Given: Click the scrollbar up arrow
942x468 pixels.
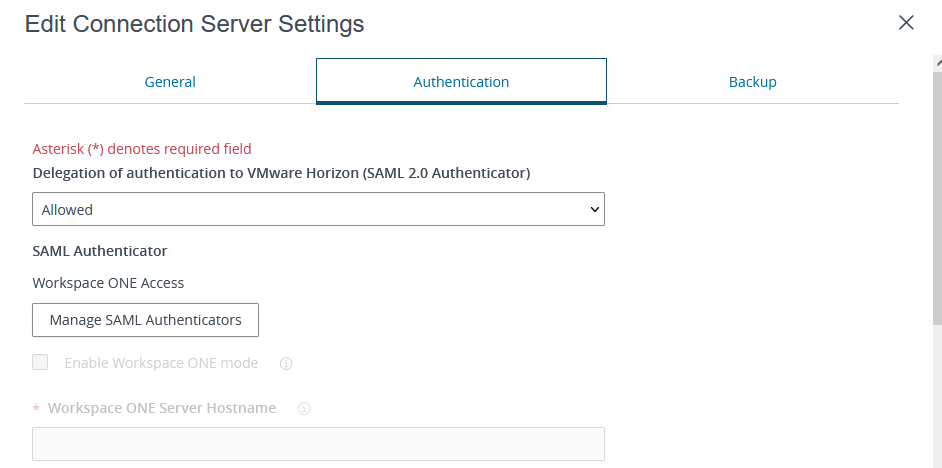Looking at the screenshot, I should [x=937, y=62].
